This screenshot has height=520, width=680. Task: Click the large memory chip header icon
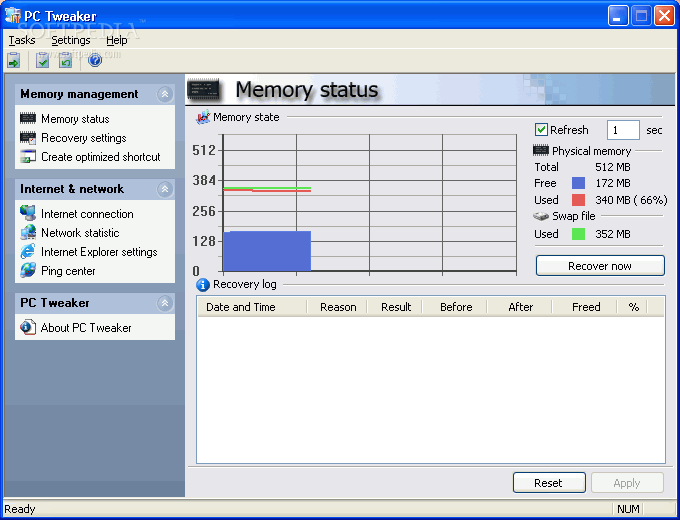(203, 89)
